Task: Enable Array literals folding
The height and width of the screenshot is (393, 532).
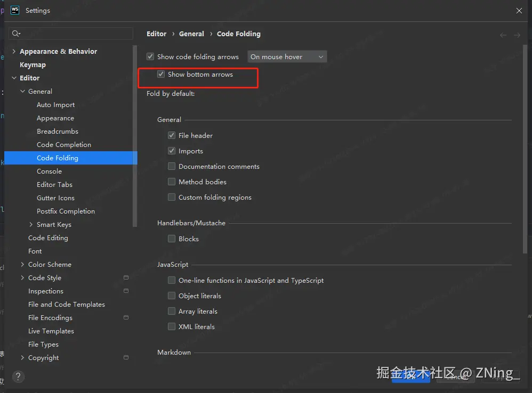Action: pos(172,311)
